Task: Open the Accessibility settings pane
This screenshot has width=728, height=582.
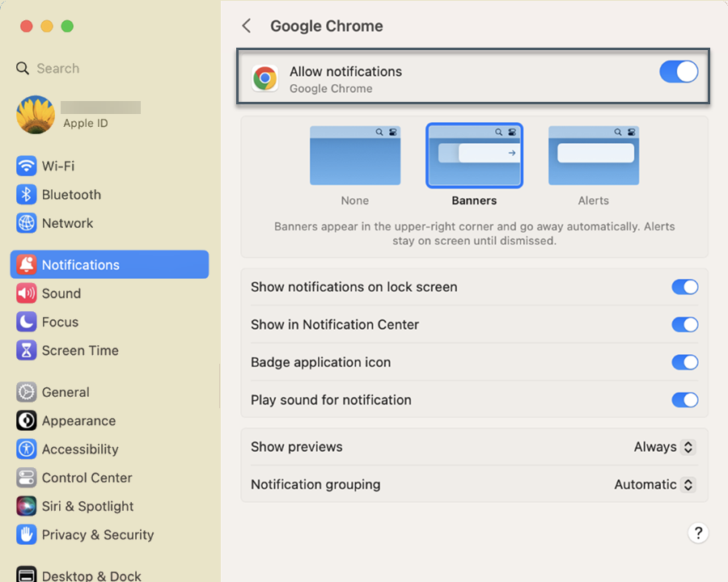Action: tap(109, 449)
